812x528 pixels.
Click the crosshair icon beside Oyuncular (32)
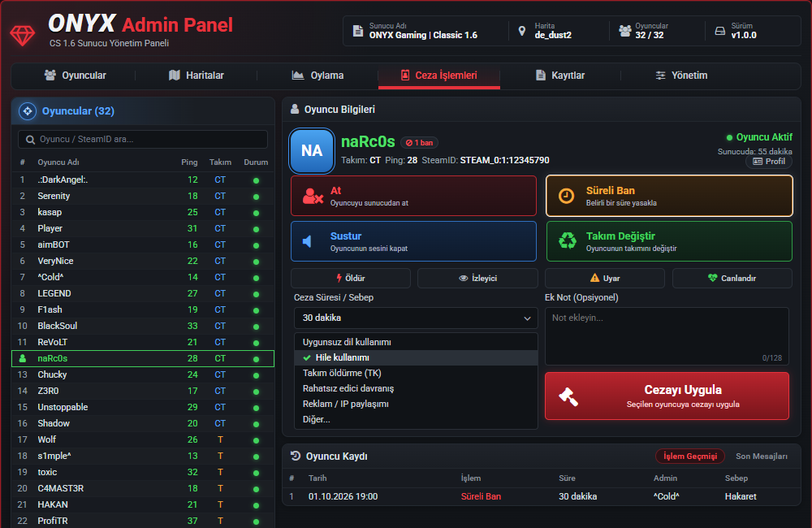click(28, 111)
